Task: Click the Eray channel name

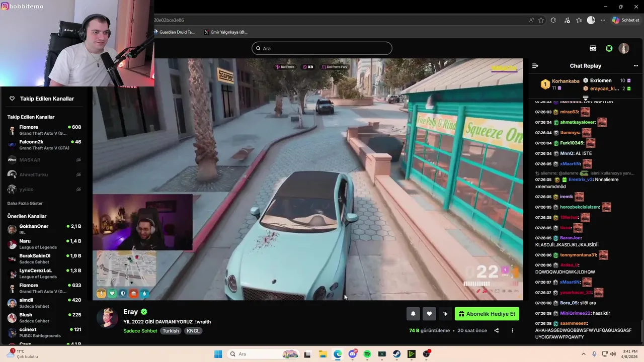Action: pyautogui.click(x=130, y=312)
